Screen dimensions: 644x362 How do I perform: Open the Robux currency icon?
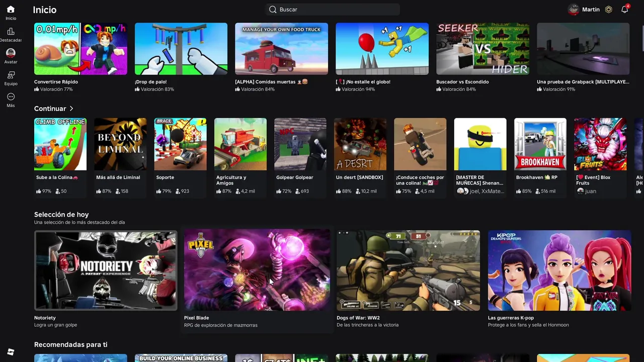608,10
